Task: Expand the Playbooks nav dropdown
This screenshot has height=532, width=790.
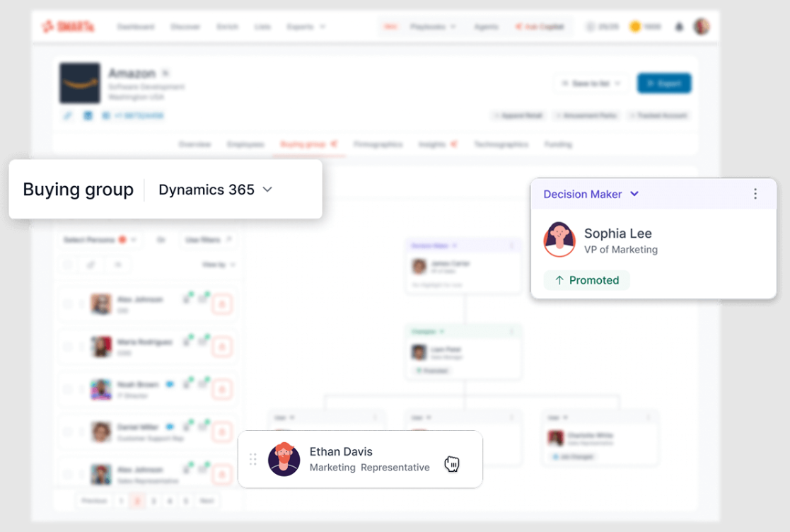Action: tap(433, 27)
